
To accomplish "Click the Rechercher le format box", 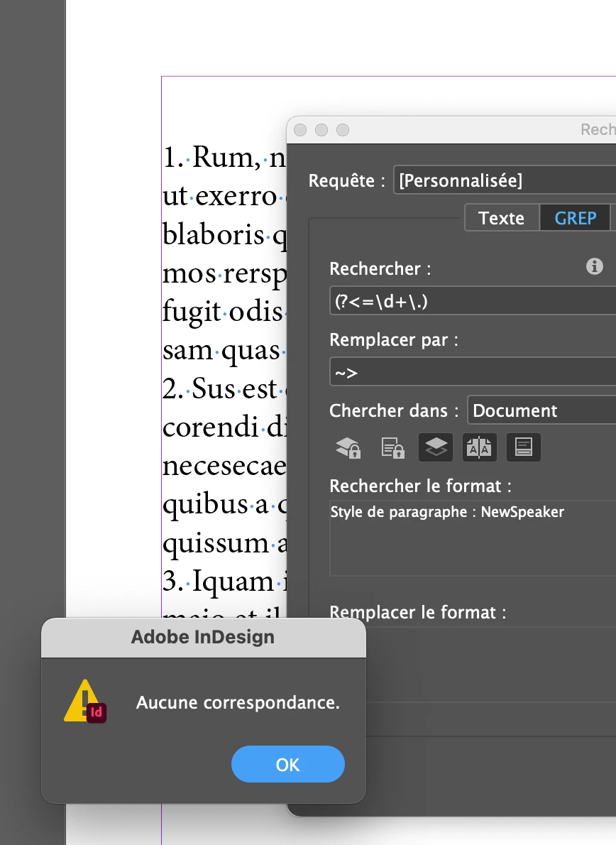I will pos(473,538).
